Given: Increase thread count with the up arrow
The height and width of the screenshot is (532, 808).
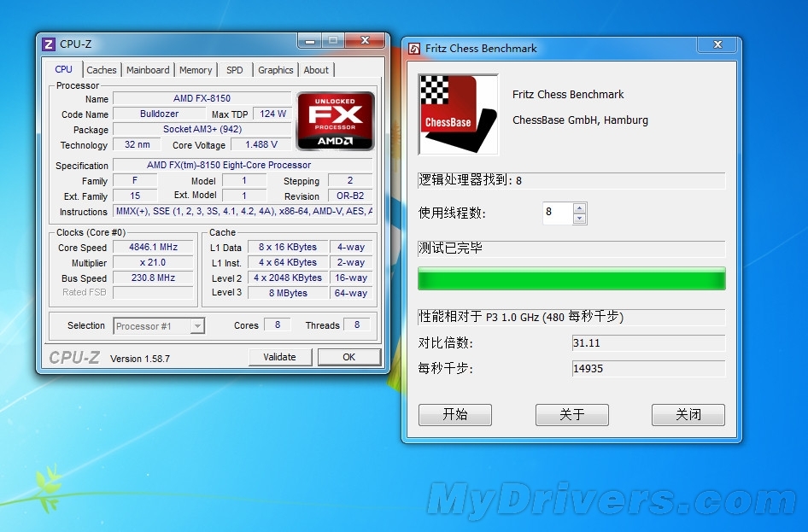Looking at the screenshot, I should pyautogui.click(x=580, y=208).
